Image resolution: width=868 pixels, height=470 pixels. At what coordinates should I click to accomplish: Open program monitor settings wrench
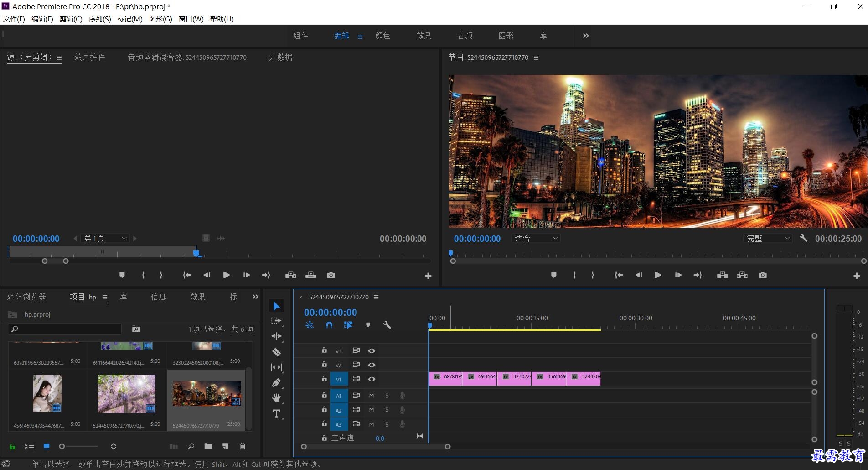point(803,238)
